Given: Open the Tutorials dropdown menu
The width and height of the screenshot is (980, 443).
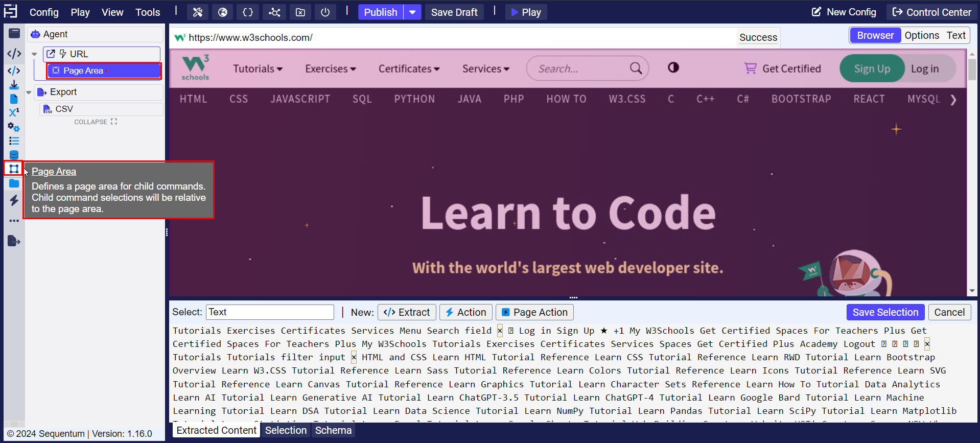Looking at the screenshot, I should [258, 68].
